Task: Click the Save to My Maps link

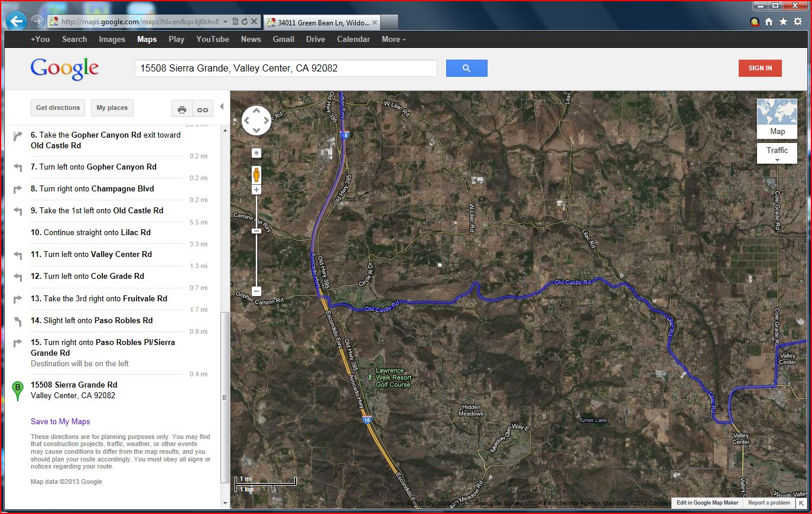Action: point(60,421)
